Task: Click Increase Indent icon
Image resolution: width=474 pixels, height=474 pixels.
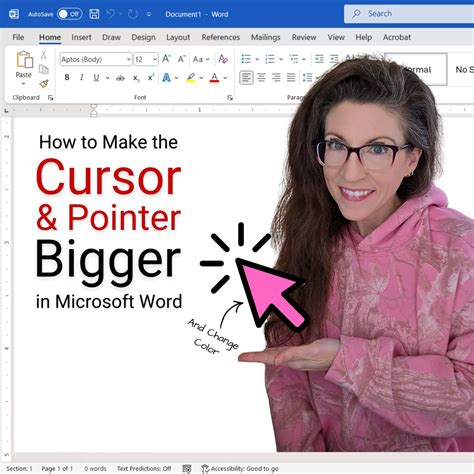Action: click(x=334, y=59)
